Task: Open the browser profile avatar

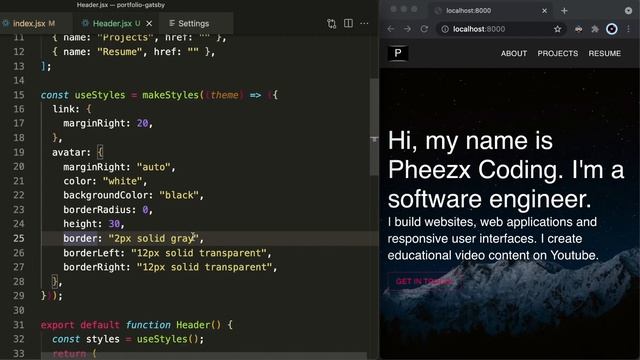Action: (611, 29)
